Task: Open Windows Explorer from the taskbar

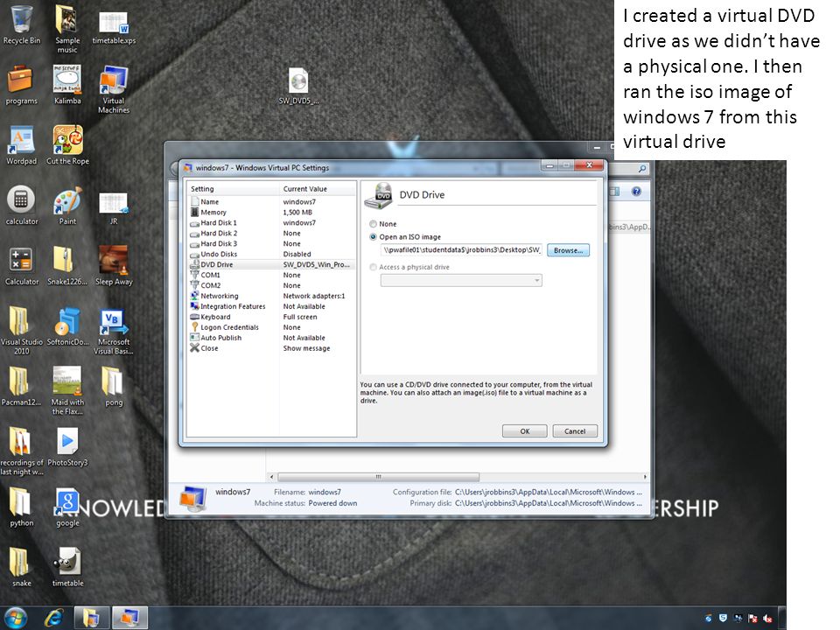Action: (91, 619)
